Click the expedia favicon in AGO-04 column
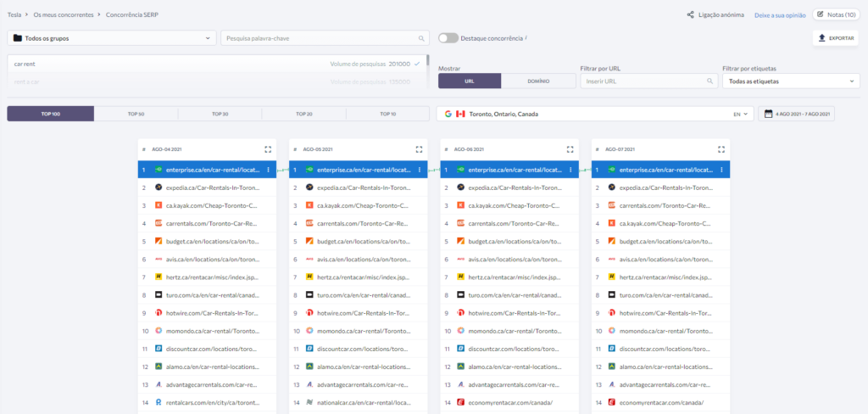The width and height of the screenshot is (868, 414). click(x=158, y=187)
